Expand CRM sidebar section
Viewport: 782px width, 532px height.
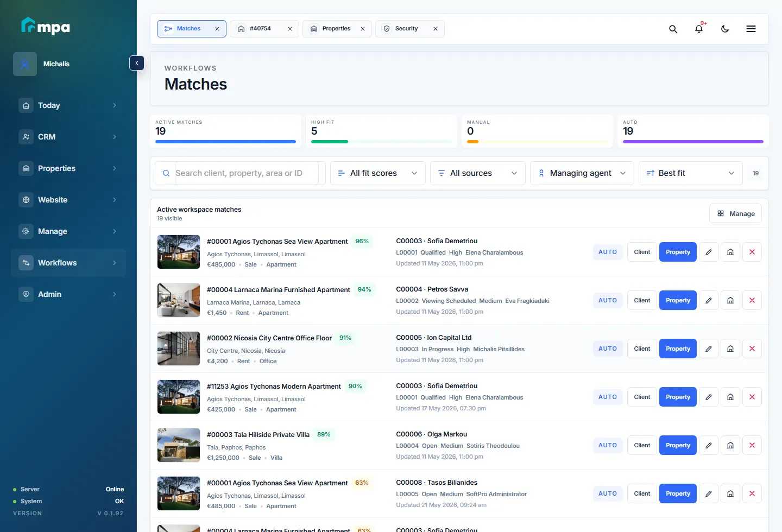pyautogui.click(x=68, y=137)
